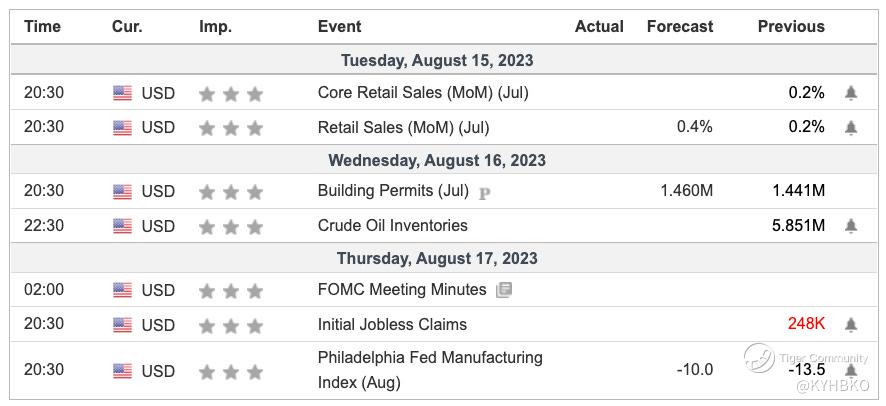The image size is (886, 406).
Task: Click the preliminary icon beside Building Permits
Action: tap(485, 193)
